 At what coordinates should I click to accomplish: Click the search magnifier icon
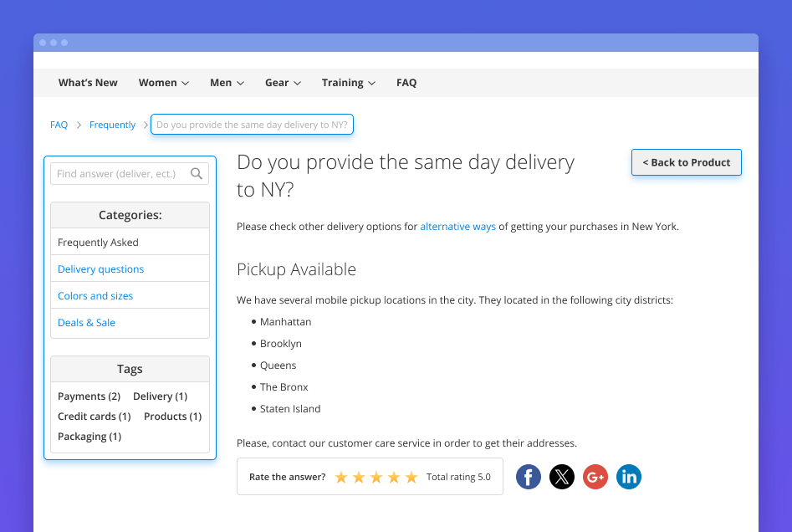coord(197,174)
